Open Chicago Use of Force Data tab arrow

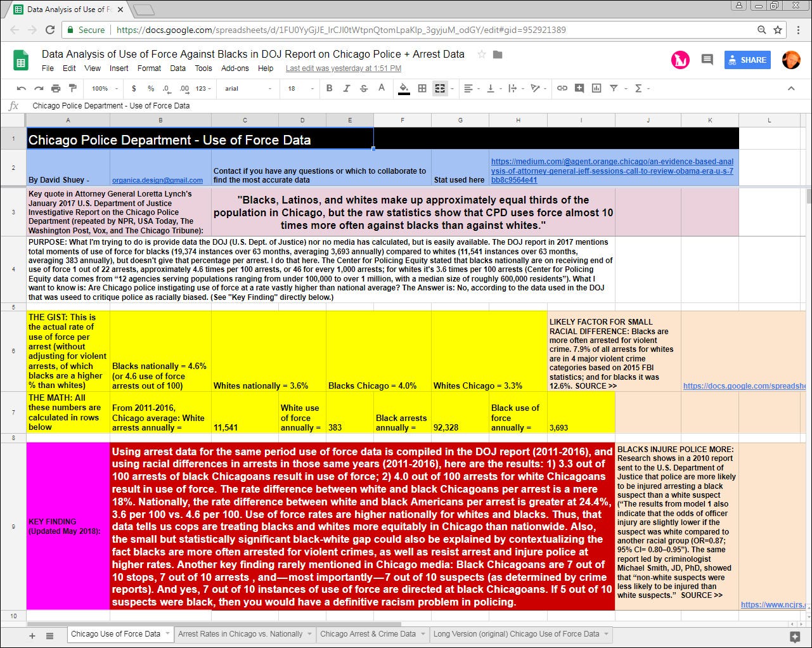tap(168, 633)
